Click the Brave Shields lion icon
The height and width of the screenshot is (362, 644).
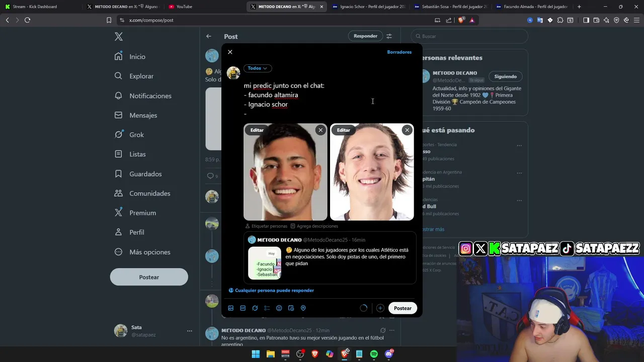point(461,20)
